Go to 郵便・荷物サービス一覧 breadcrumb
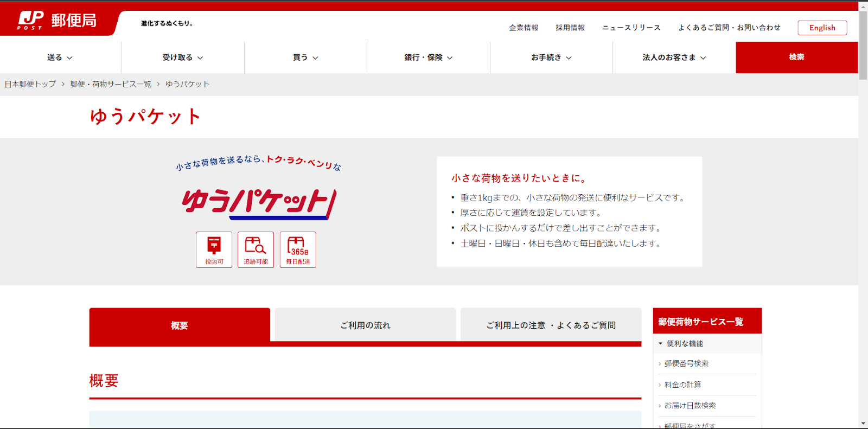Screen dimensions: 868x429 pos(111,84)
